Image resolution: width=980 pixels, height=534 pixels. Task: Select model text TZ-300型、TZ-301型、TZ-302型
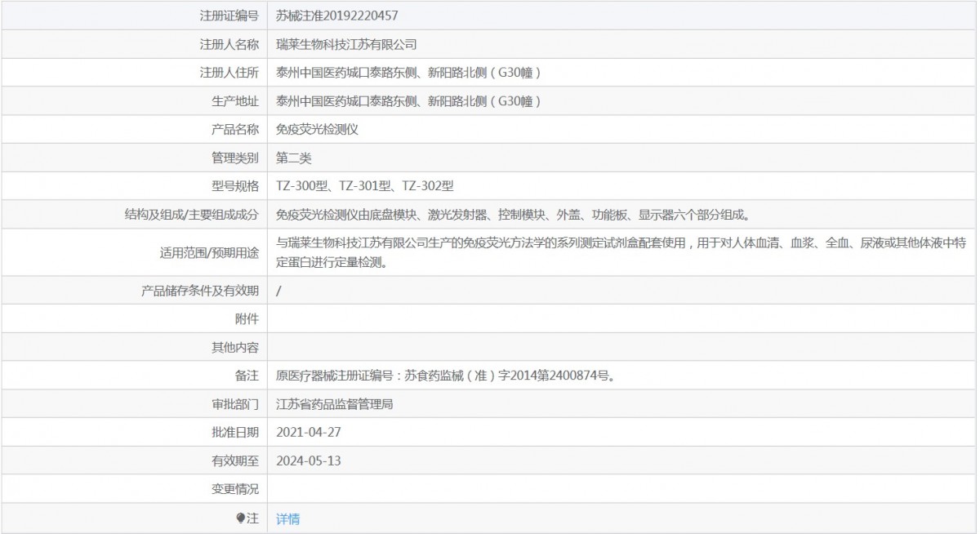[x=365, y=186]
